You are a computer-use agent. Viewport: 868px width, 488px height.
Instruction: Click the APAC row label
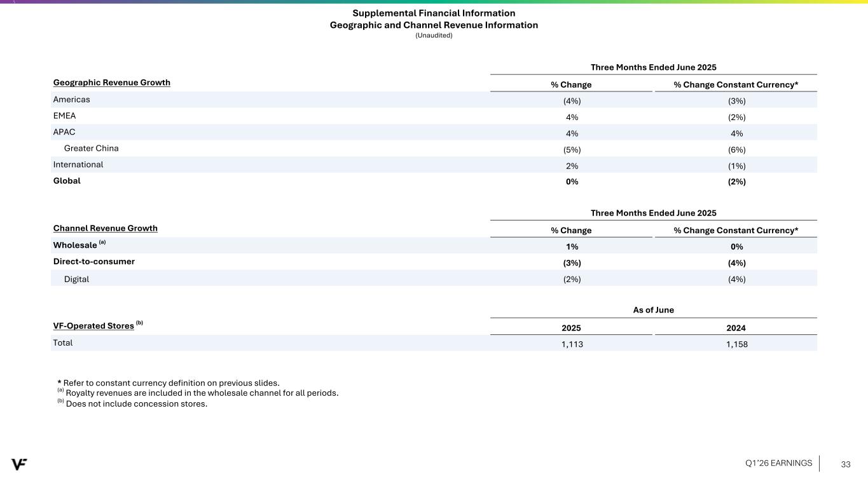[x=64, y=132]
